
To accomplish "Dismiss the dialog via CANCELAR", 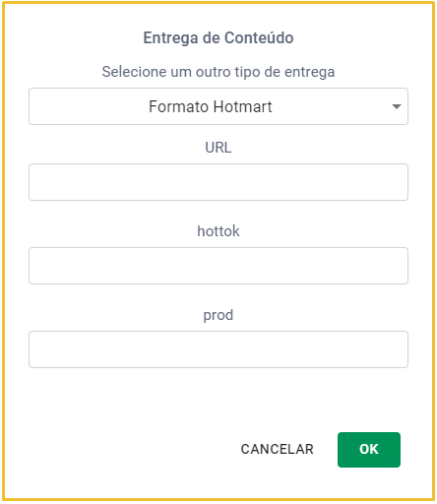I will [x=278, y=449].
